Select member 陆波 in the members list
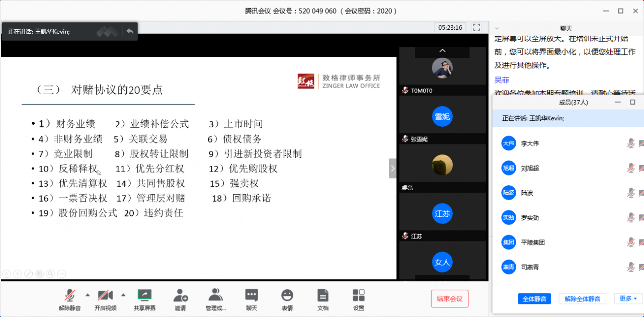644x317 pixels. [x=527, y=193]
